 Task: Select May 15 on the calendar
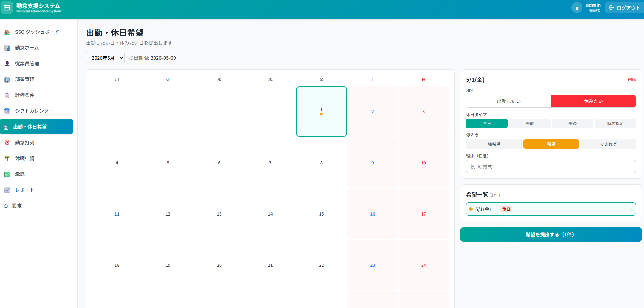[x=321, y=214]
